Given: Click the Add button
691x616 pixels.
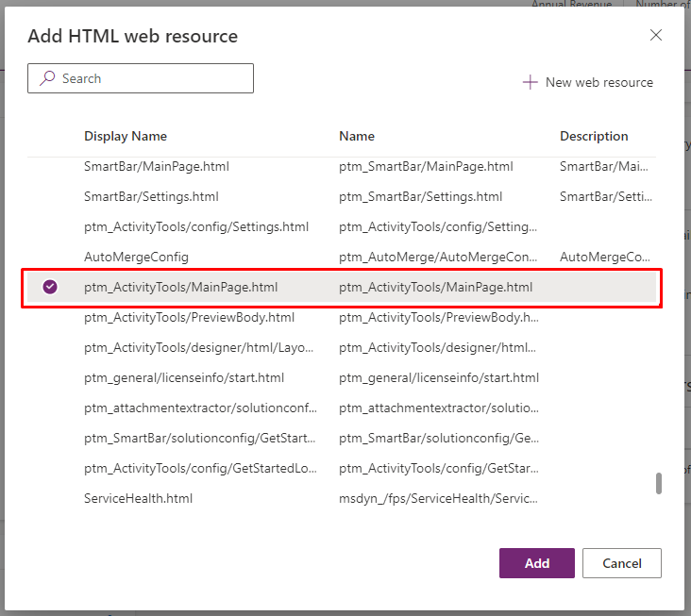Looking at the screenshot, I should coord(537,563).
